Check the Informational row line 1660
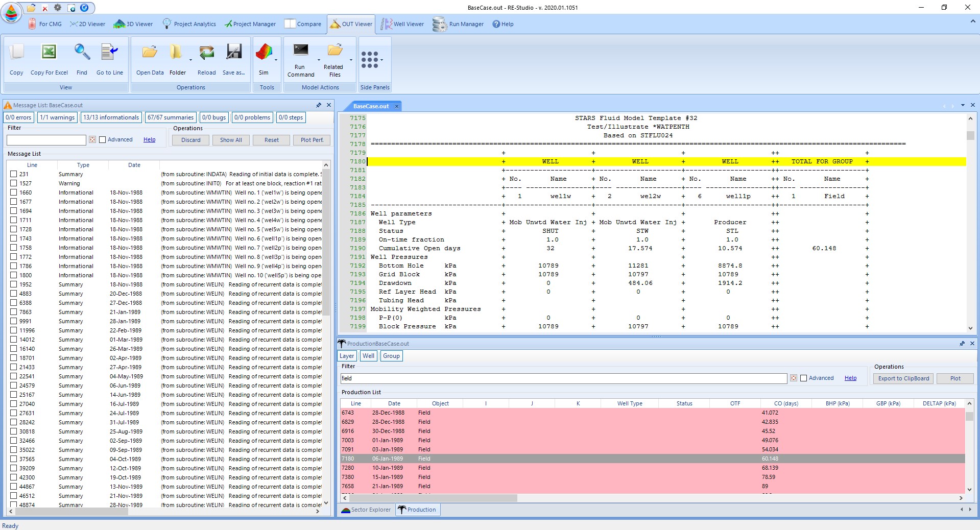 pyautogui.click(x=14, y=192)
